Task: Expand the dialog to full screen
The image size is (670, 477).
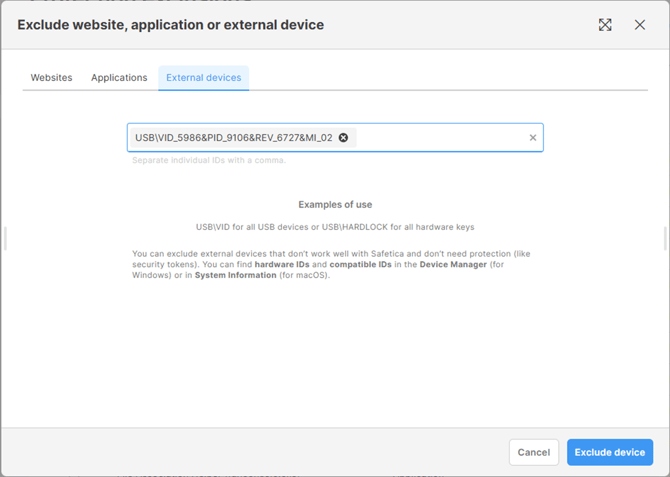Action: click(605, 25)
